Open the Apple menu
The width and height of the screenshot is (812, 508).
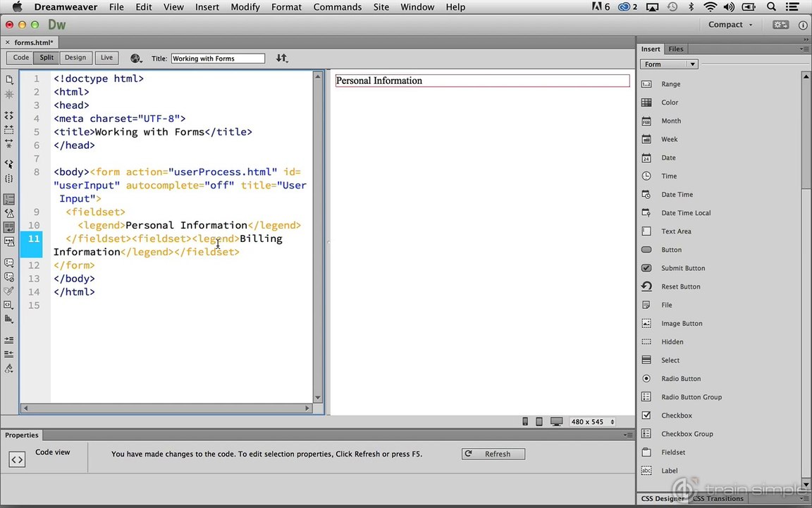(17, 7)
